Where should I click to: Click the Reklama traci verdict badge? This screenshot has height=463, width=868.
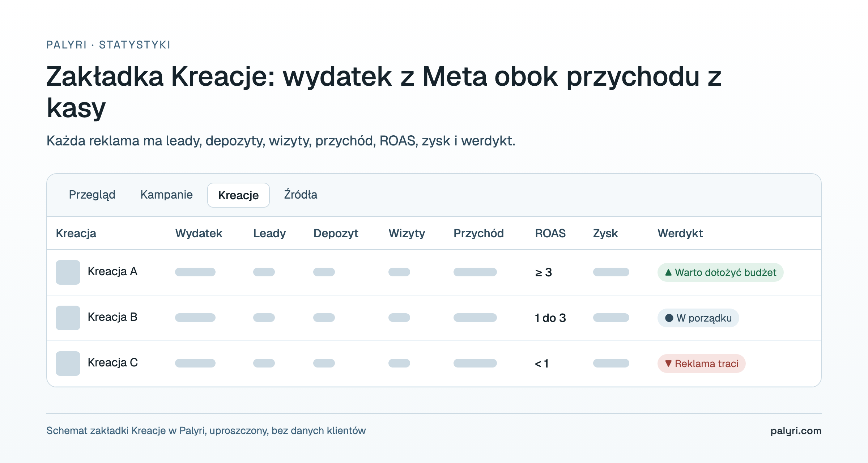coord(701,364)
